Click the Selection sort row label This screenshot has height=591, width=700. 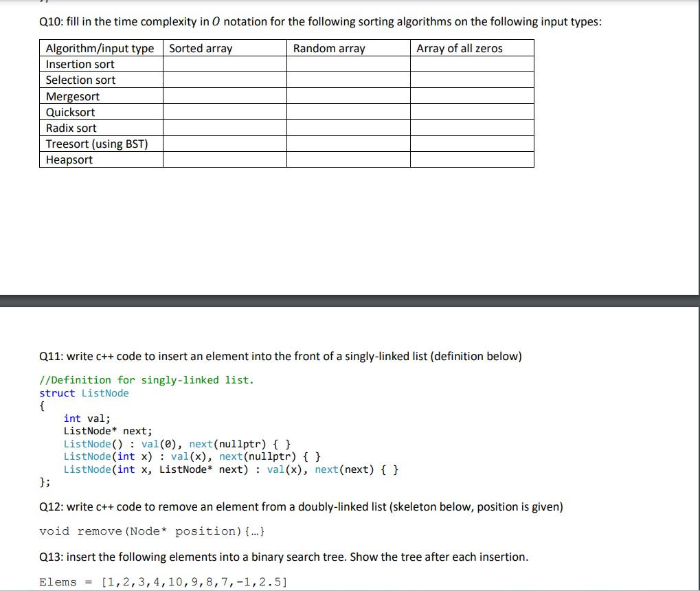[x=80, y=80]
